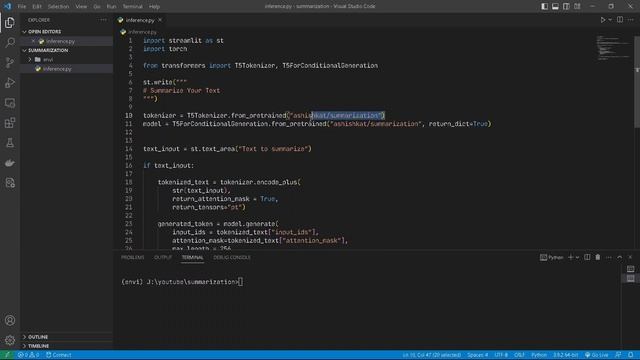Open the Run menu
640x360 pixels.
[111, 7]
